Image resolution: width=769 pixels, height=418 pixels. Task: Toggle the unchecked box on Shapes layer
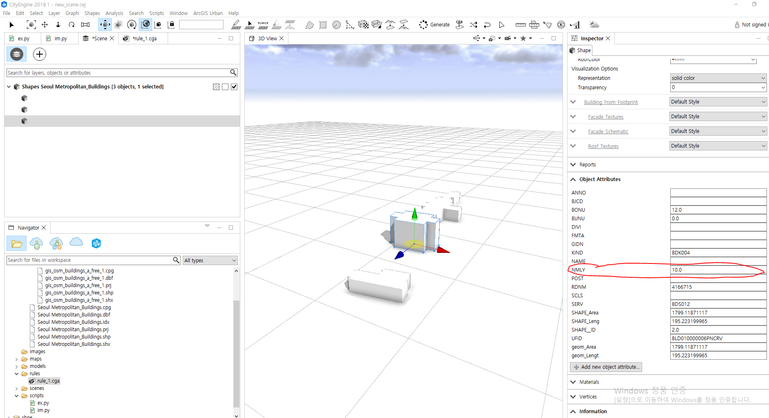(225, 87)
